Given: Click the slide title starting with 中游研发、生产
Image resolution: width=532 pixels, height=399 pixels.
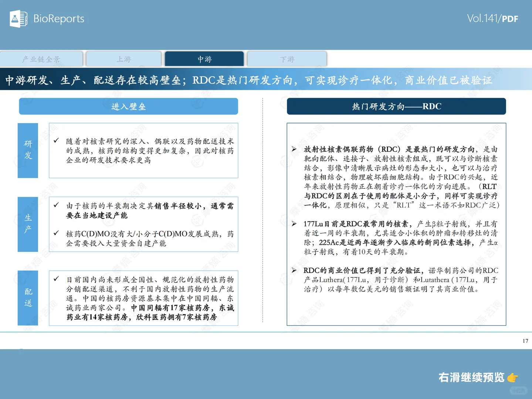Looking at the screenshot, I should pos(248,80).
